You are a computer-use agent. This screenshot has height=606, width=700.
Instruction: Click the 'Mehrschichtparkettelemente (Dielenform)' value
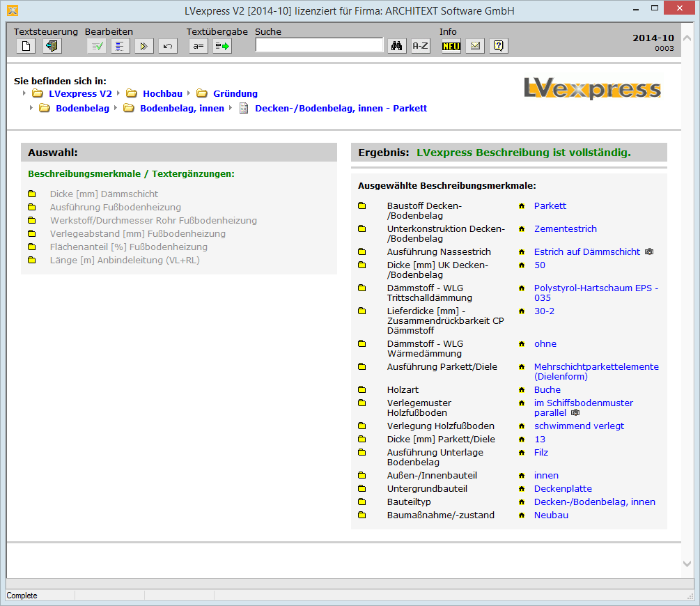click(596, 371)
